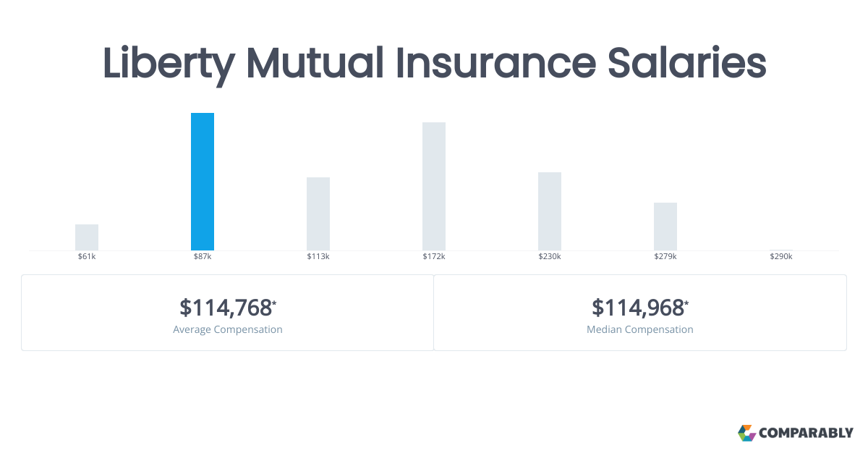Click the $114,968 median compensation figure
Viewport: 868px width, 456px height.
point(638,308)
